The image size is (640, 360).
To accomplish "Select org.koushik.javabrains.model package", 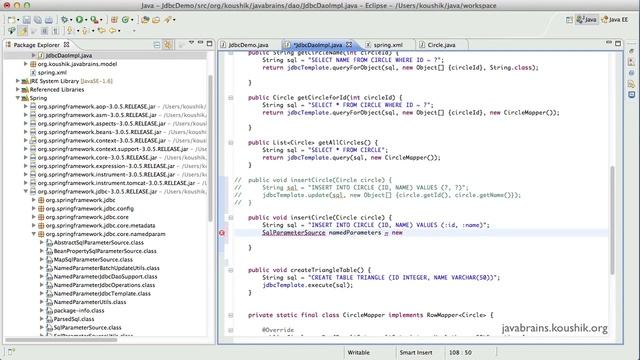I will (77, 64).
